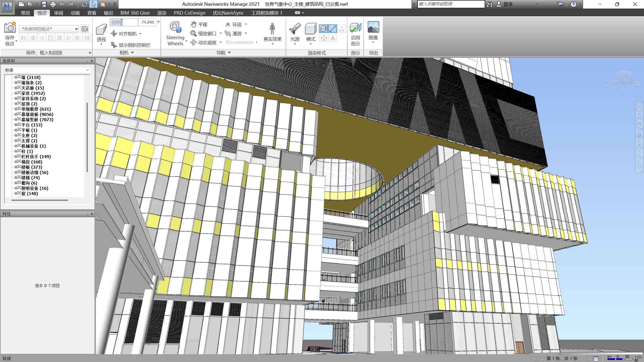
Task: Open the BIM 360 Glue tab
Action: tap(135, 13)
